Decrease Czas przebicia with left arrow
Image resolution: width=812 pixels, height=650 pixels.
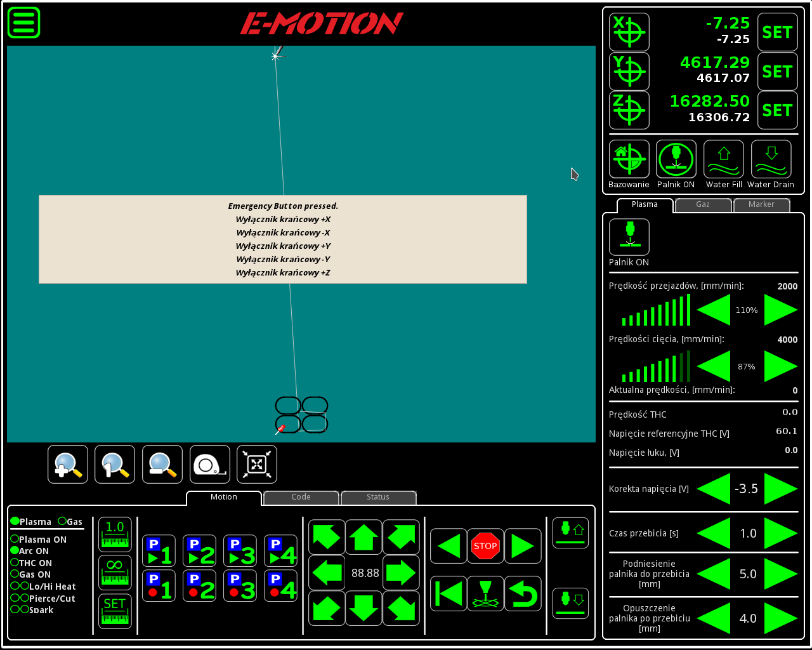[714, 533]
